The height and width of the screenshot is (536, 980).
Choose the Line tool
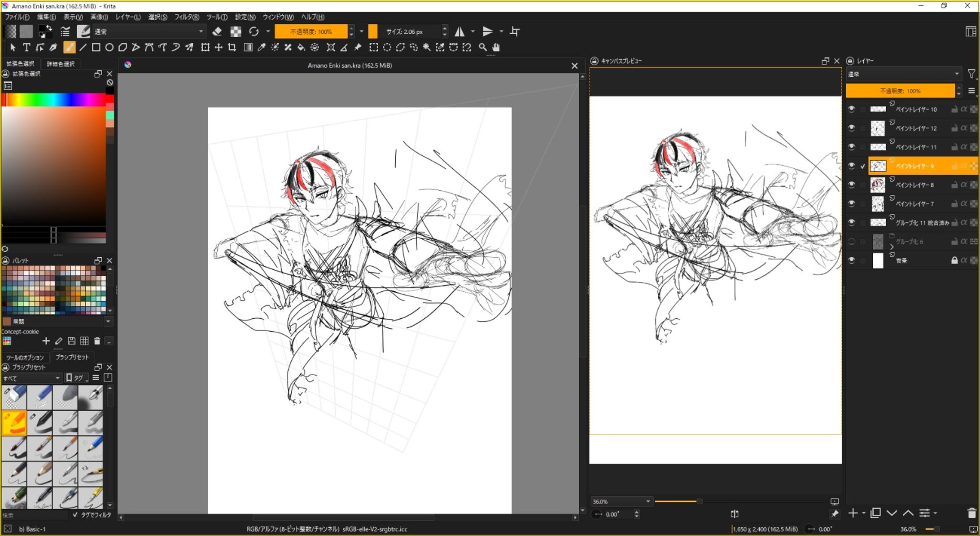(x=83, y=47)
